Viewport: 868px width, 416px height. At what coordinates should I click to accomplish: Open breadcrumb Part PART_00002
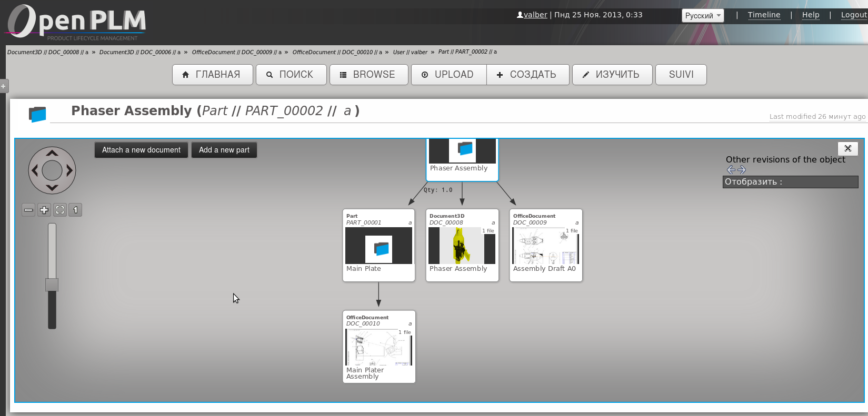pos(467,52)
